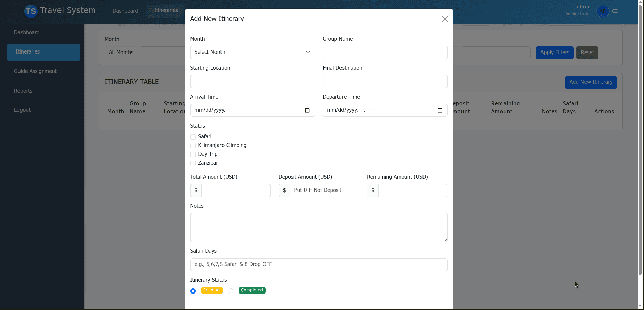Click the Safari Days input box
Viewport: 644px width, 310px height.
point(318,264)
